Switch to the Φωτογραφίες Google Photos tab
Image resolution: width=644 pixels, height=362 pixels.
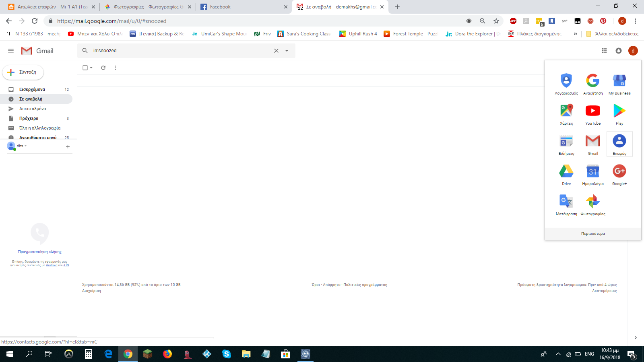(147, 7)
